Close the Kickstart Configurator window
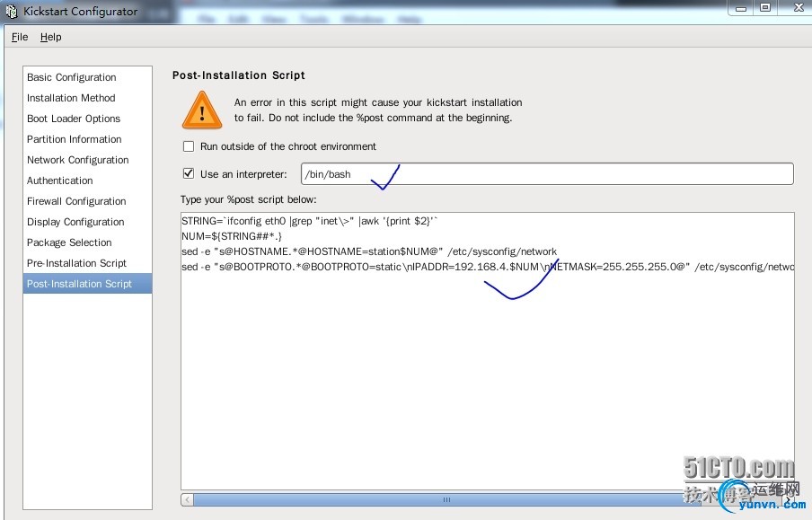The height and width of the screenshot is (520, 812). tap(798, 8)
